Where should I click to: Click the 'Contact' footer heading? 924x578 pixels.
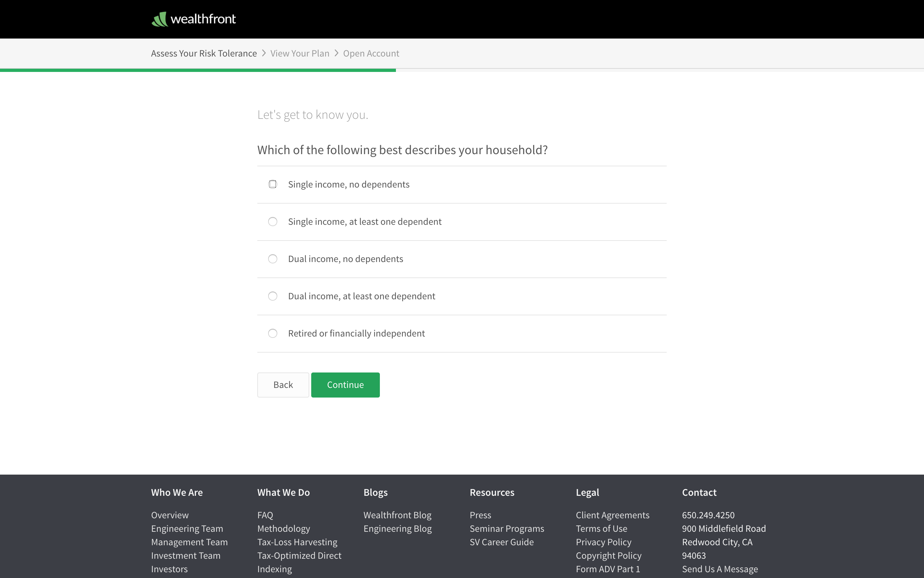click(699, 492)
